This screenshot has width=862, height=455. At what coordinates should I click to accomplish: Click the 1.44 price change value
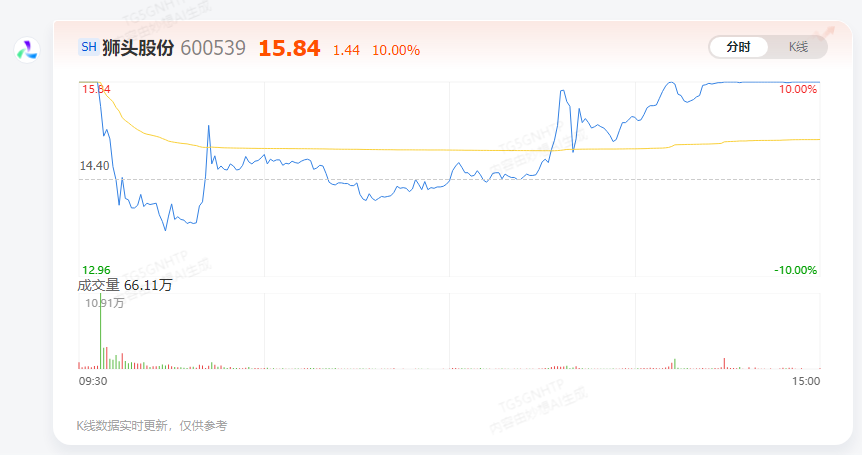coord(346,50)
